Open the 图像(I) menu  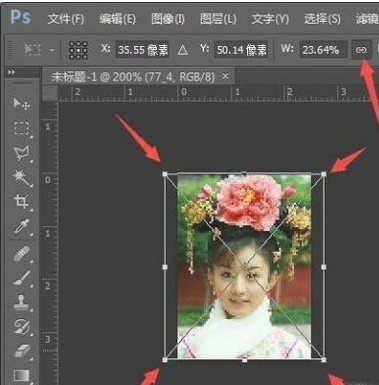point(168,19)
